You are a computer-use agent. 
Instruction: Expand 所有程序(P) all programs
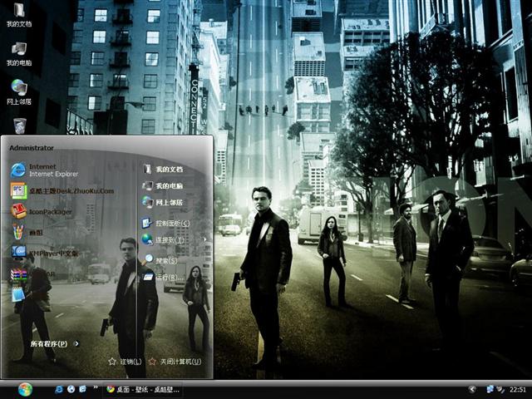point(55,343)
